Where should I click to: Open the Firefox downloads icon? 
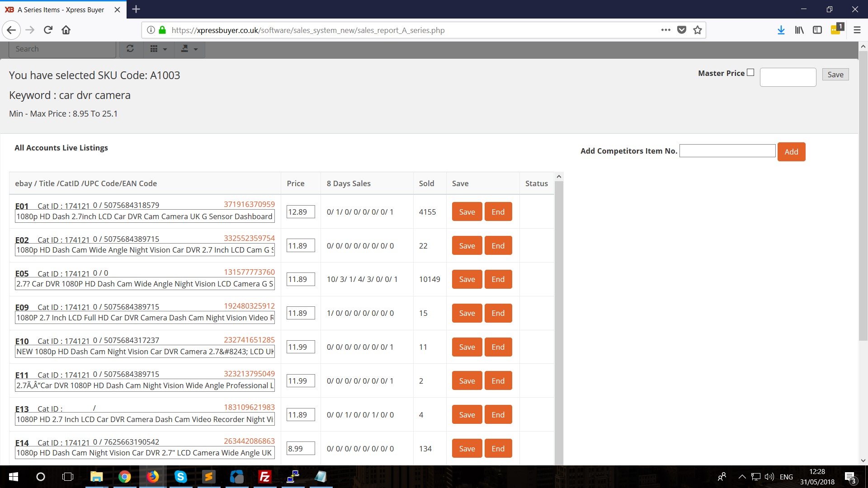pyautogui.click(x=781, y=30)
